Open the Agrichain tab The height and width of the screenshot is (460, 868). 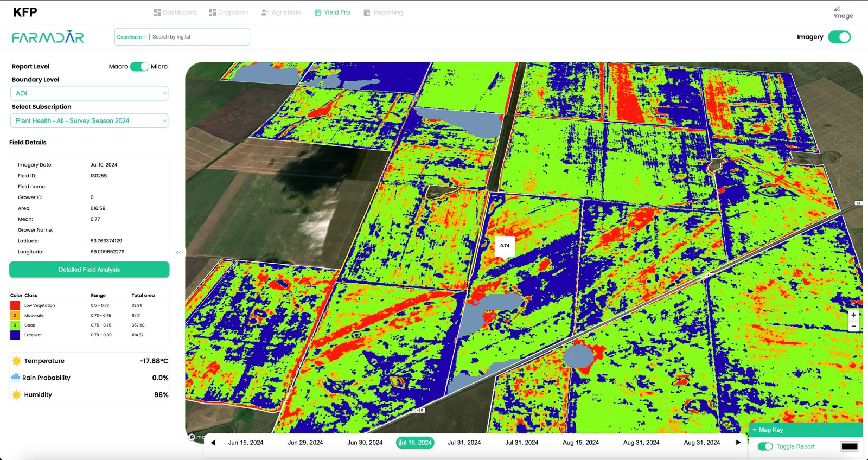[280, 12]
